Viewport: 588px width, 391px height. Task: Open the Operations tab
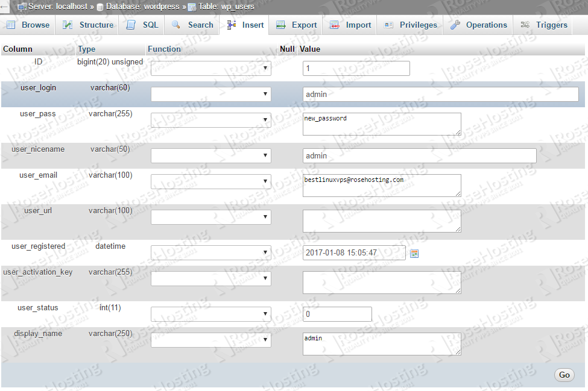(x=478, y=25)
